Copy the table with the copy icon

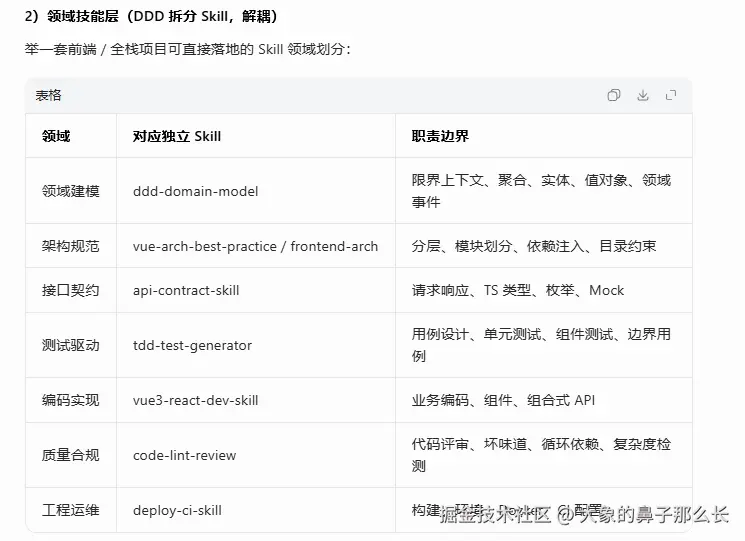tap(613, 95)
